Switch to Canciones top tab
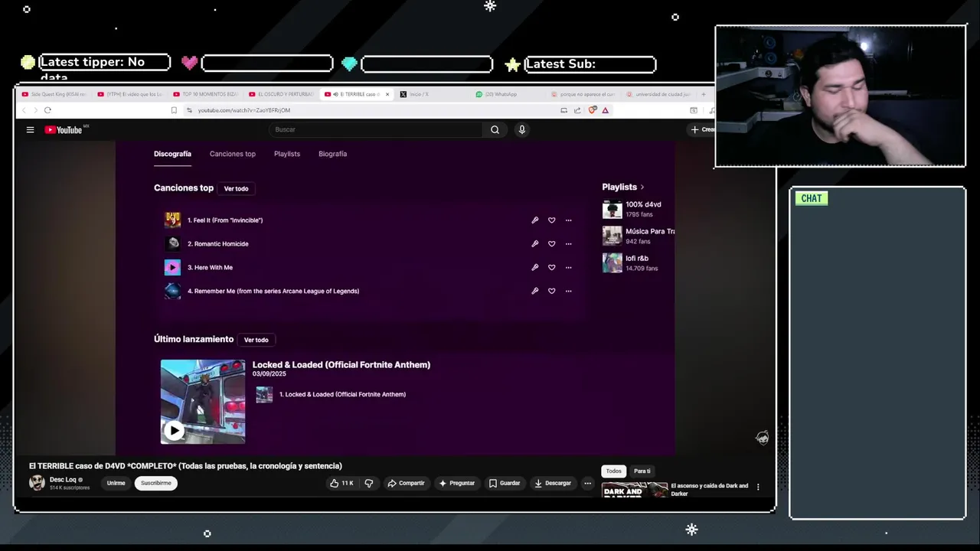 (x=233, y=154)
